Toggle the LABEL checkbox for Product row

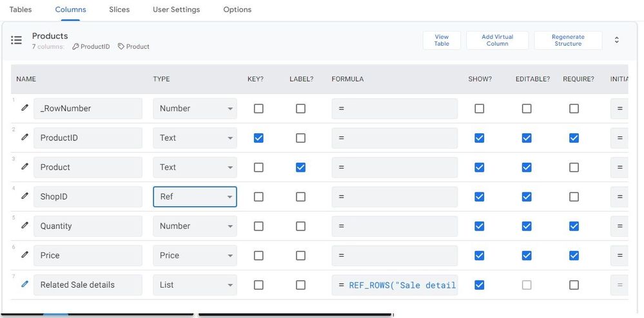point(300,167)
